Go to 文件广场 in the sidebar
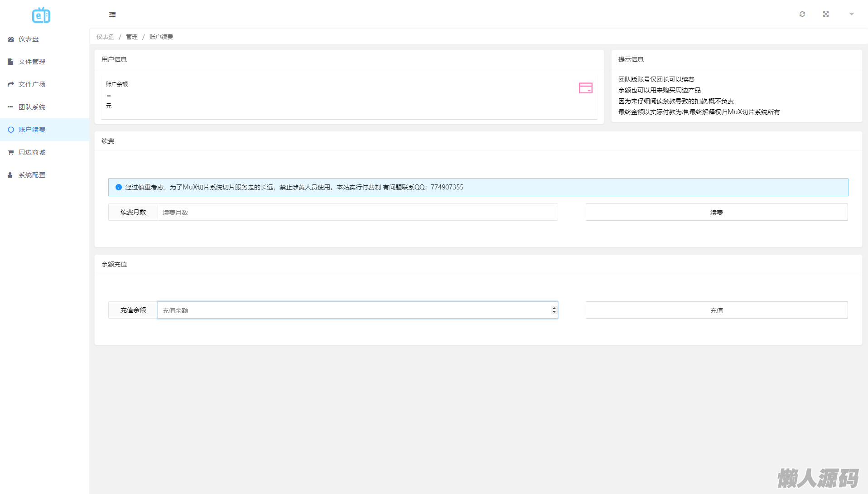Image resolution: width=868 pixels, height=494 pixels. [x=32, y=85]
